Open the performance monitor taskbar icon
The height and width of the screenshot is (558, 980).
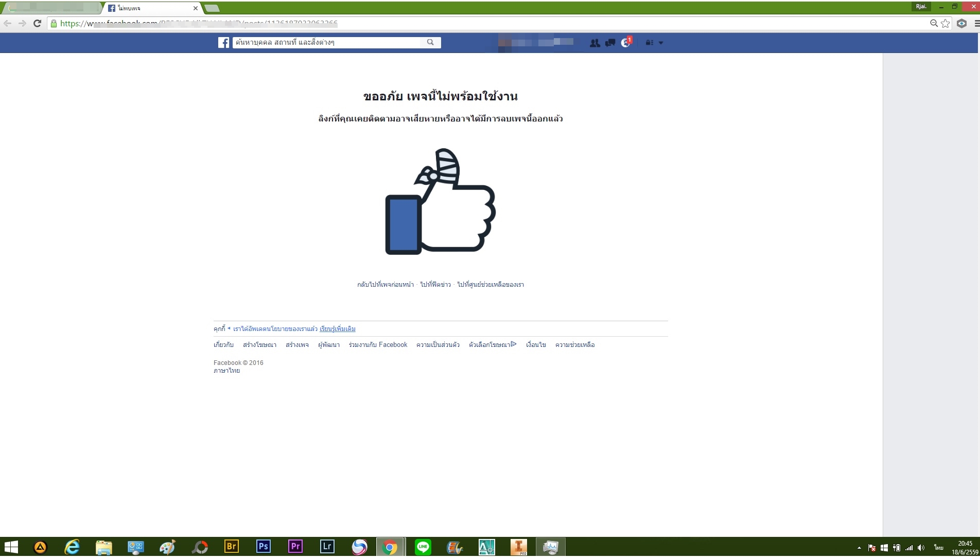tap(551, 547)
